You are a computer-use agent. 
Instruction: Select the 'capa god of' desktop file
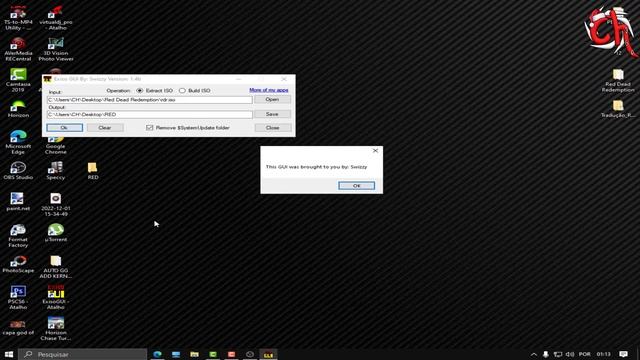(18, 327)
